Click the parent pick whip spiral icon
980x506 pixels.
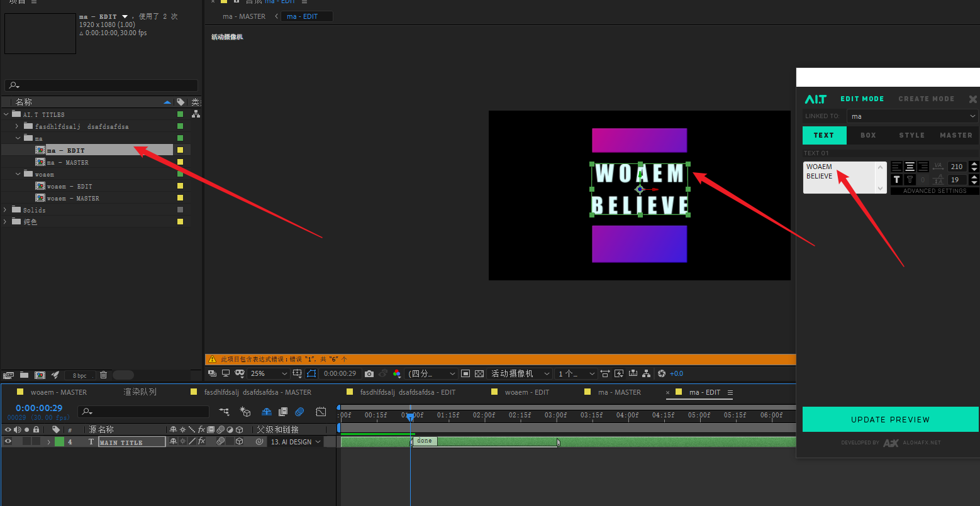pyautogui.click(x=259, y=442)
